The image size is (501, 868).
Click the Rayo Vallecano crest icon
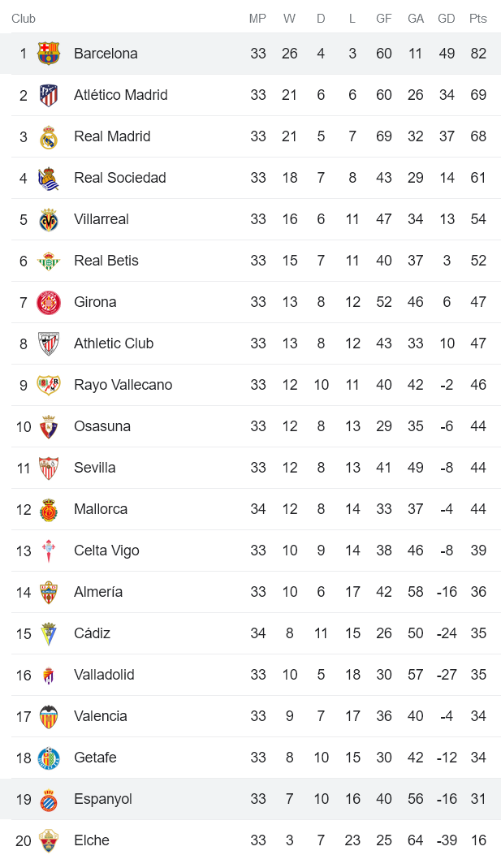(49, 385)
